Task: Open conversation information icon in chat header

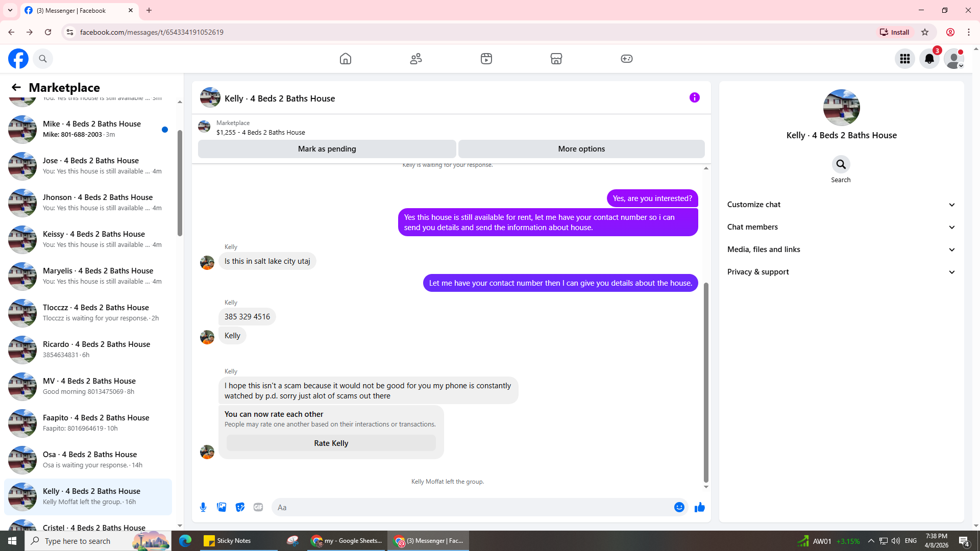Action: click(694, 97)
